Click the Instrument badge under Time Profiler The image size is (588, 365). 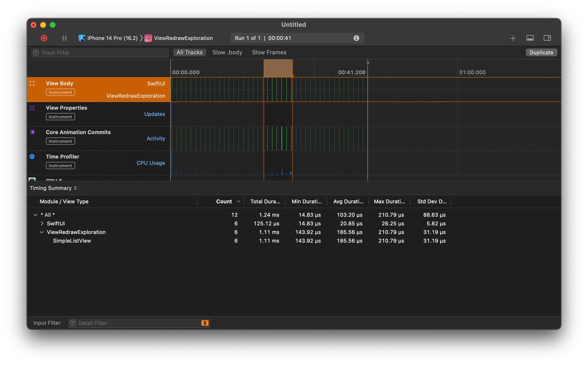tap(60, 166)
